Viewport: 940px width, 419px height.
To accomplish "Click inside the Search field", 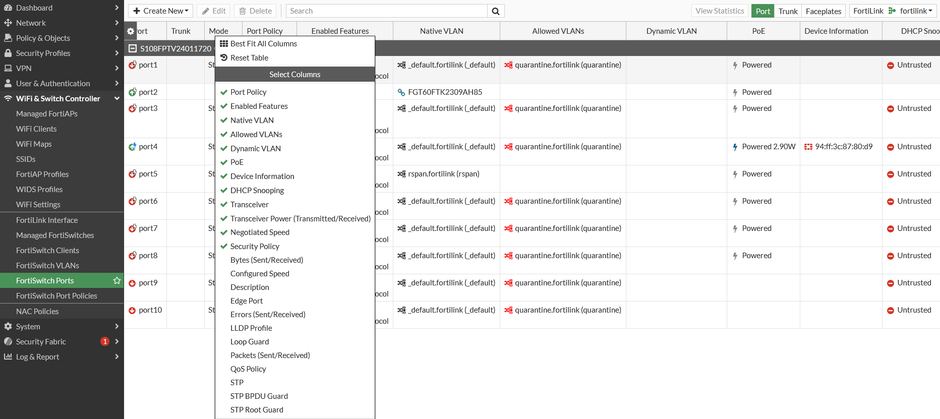I will click(385, 11).
